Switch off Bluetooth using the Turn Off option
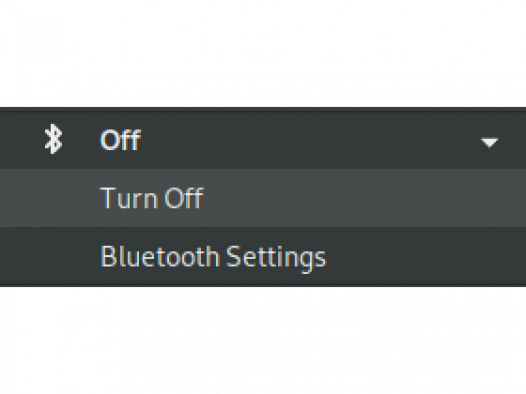This screenshot has height=394, width=526. pyautogui.click(x=263, y=198)
